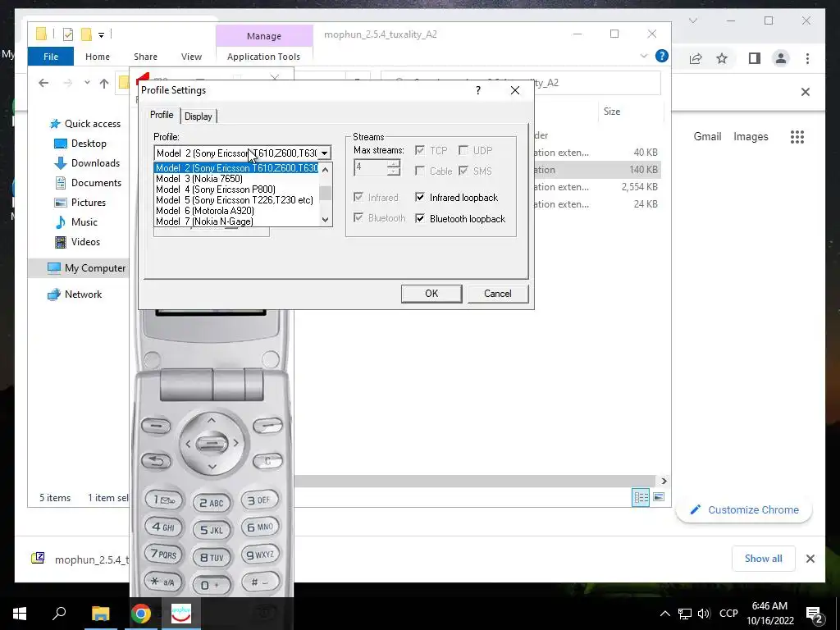The image size is (840, 630).
Task: Go up one folder level
Action: (104, 83)
